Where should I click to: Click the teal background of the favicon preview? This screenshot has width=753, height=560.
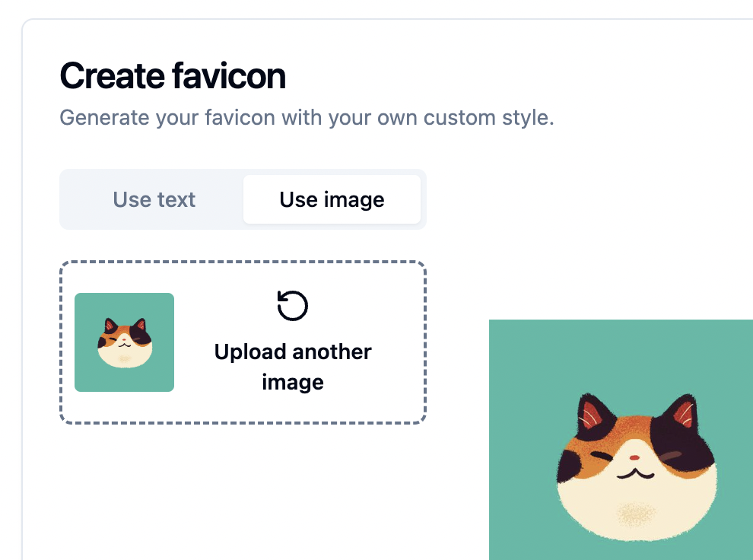pyautogui.click(x=525, y=358)
